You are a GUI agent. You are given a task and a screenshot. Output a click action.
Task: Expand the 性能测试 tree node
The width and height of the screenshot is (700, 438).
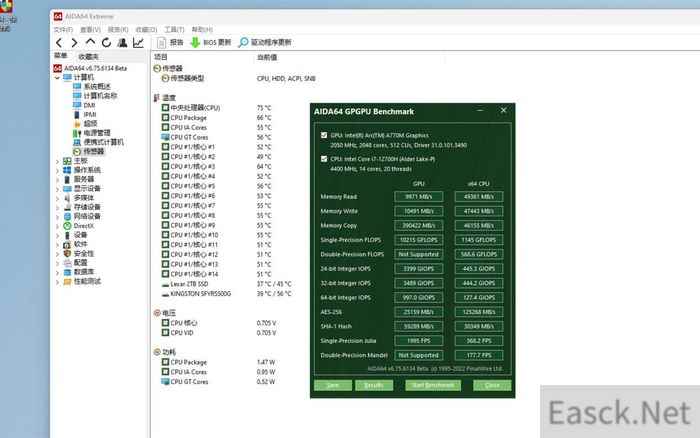(57, 282)
